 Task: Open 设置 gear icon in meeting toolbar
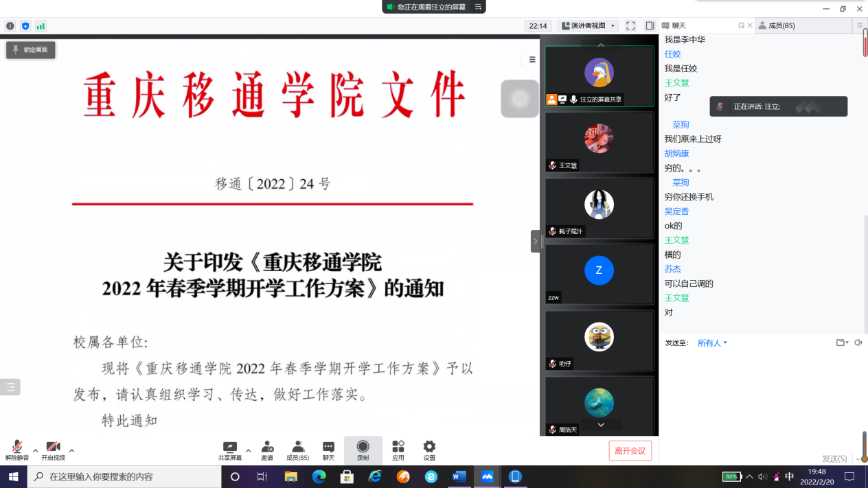point(429,450)
